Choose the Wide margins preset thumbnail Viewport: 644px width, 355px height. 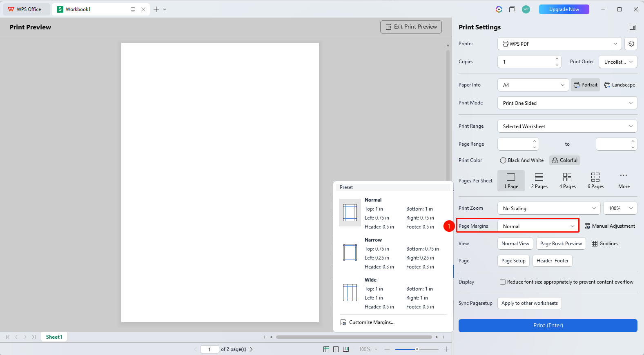(350, 293)
